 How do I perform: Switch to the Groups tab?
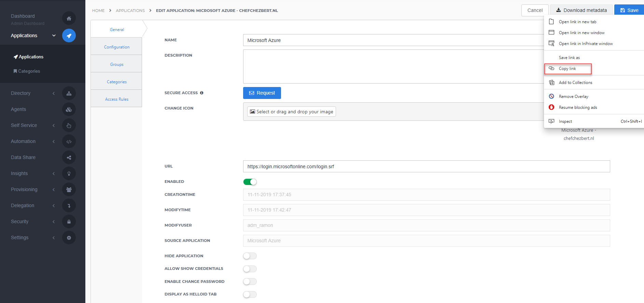[x=116, y=64]
